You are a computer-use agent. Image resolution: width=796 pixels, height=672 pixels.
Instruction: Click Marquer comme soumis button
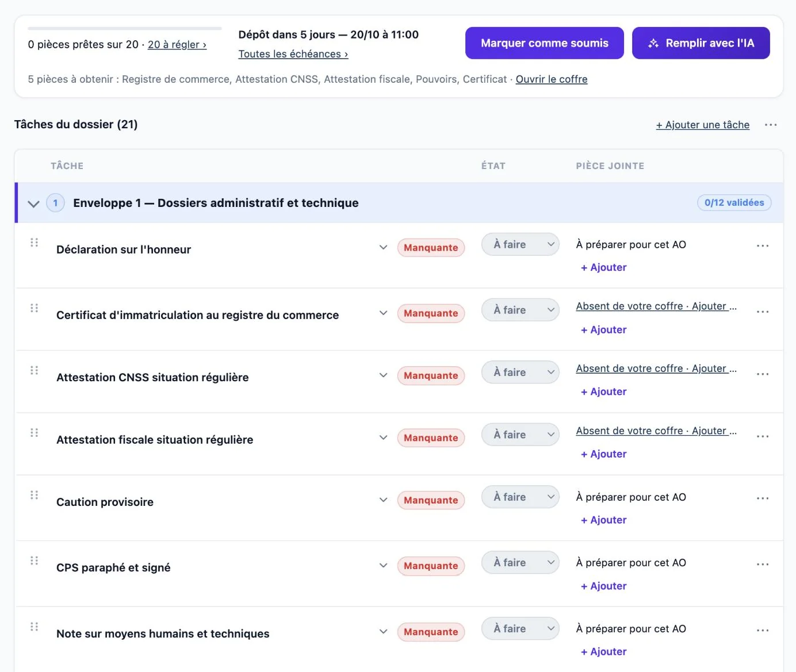point(544,43)
